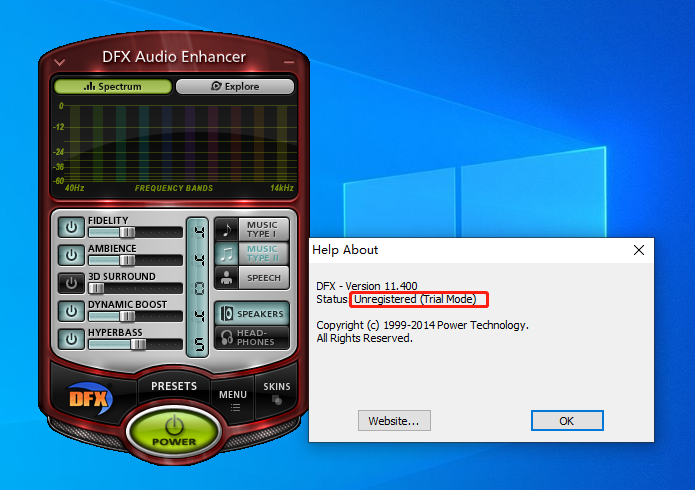Collapse DFX with the top-left chevron
Viewport: 695px width, 490px height.
pos(60,62)
